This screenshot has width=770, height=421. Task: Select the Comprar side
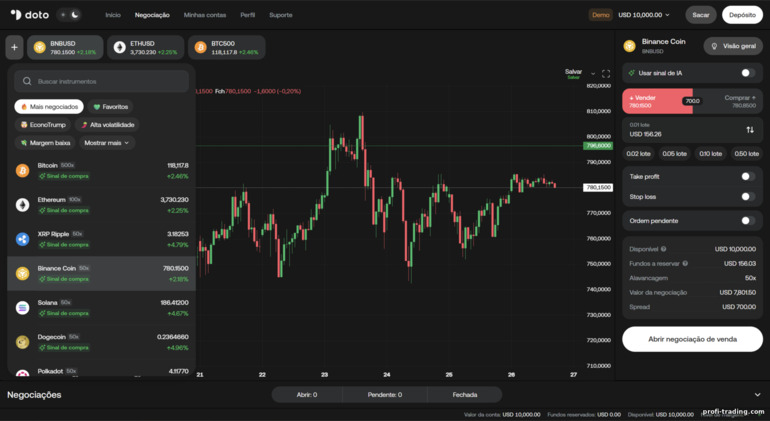(x=728, y=101)
